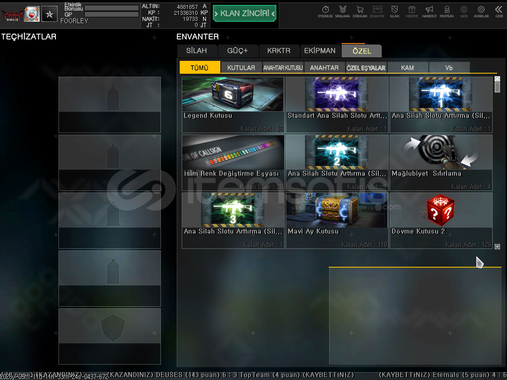This screenshot has width=507, height=380.
Task: Select the ÖZEL EŞYALAR filter tab
Action: (366, 68)
